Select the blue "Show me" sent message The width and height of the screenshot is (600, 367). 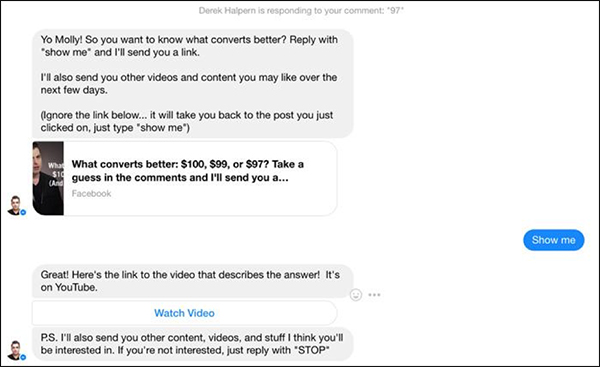point(553,240)
